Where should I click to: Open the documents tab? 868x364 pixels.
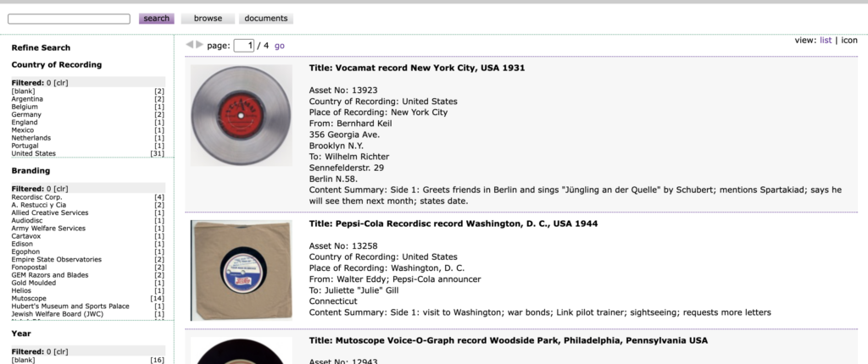click(x=266, y=19)
